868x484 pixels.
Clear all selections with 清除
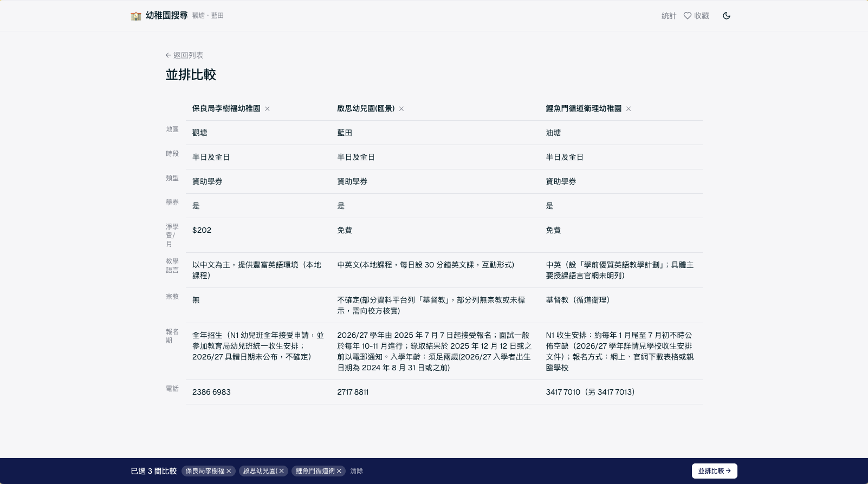click(357, 471)
